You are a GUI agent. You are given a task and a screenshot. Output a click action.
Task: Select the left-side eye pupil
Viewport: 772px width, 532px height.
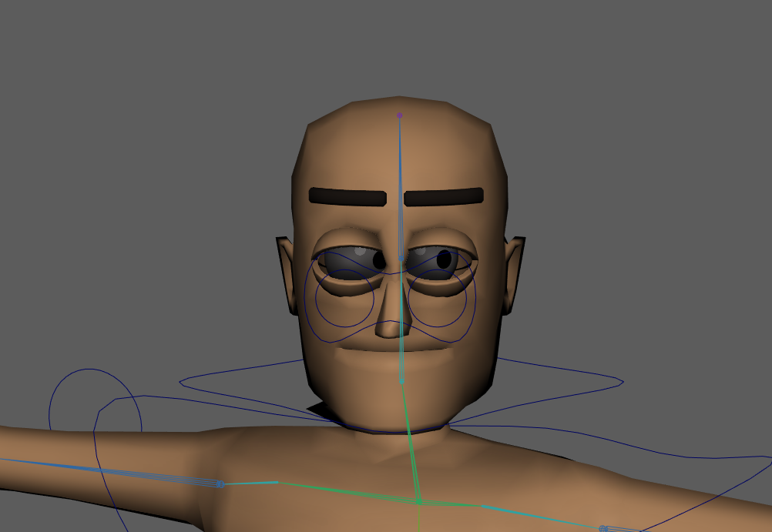(379, 259)
